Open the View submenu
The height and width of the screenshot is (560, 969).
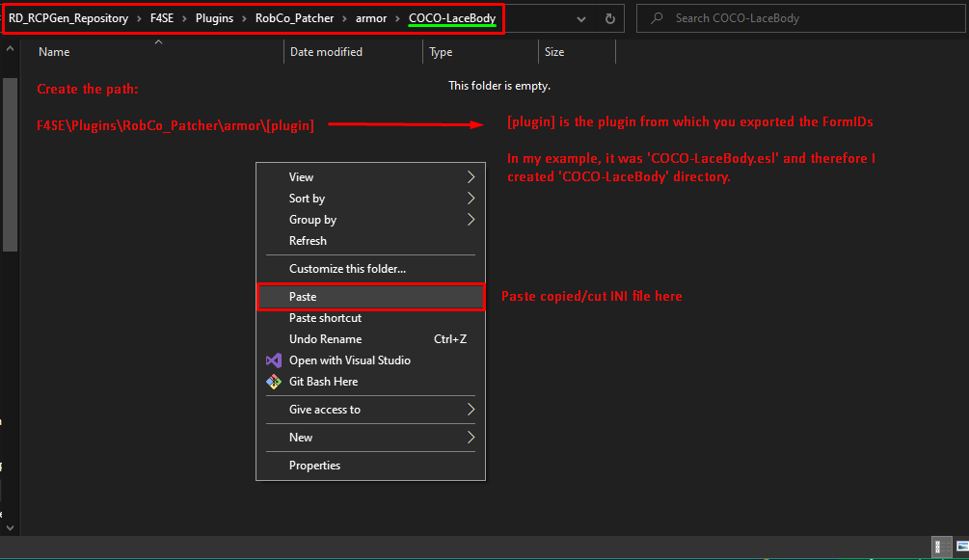click(371, 176)
